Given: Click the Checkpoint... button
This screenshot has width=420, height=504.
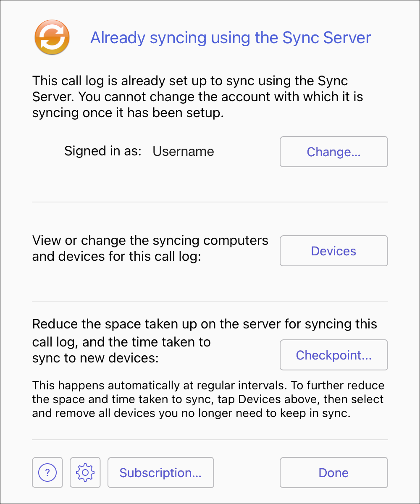Looking at the screenshot, I should click(x=333, y=355).
